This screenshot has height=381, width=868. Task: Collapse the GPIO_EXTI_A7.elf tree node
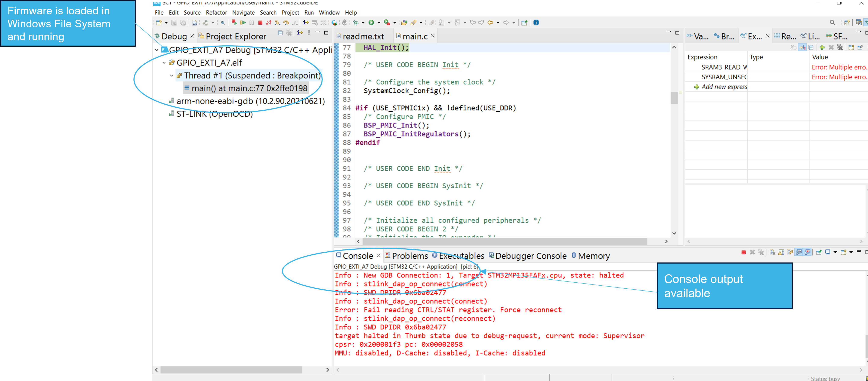coord(164,63)
